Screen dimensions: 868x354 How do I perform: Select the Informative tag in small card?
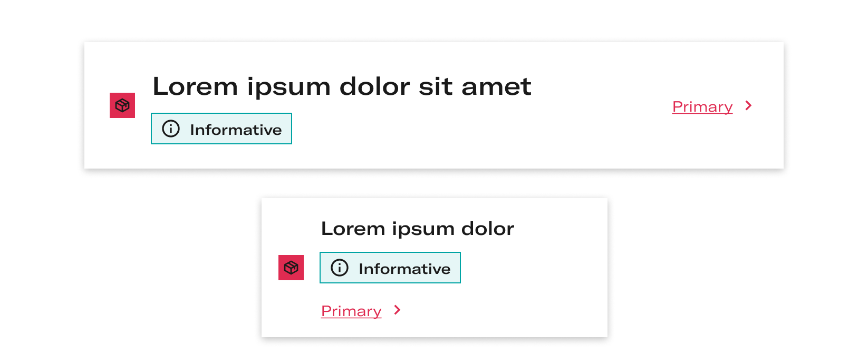(390, 268)
